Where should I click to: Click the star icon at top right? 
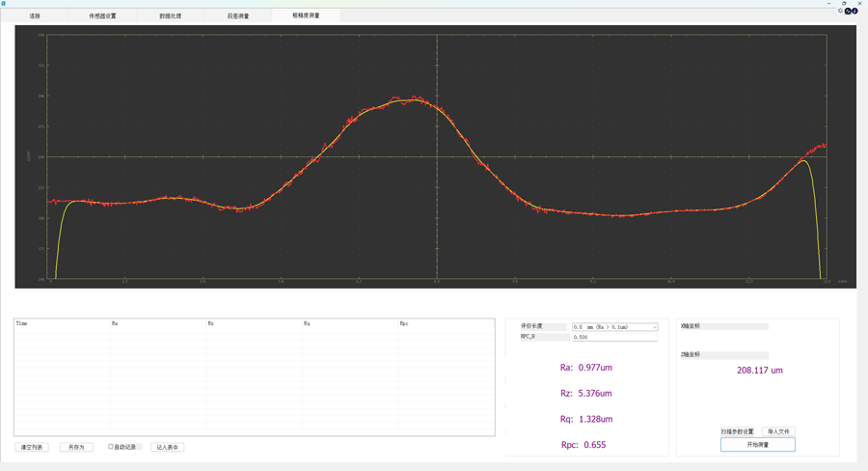click(840, 12)
